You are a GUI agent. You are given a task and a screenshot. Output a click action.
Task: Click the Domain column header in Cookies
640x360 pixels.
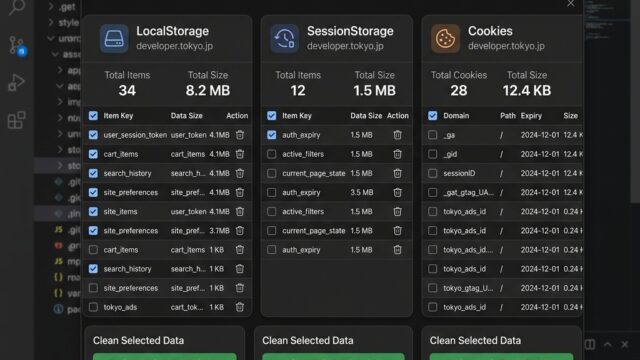pyautogui.click(x=456, y=116)
